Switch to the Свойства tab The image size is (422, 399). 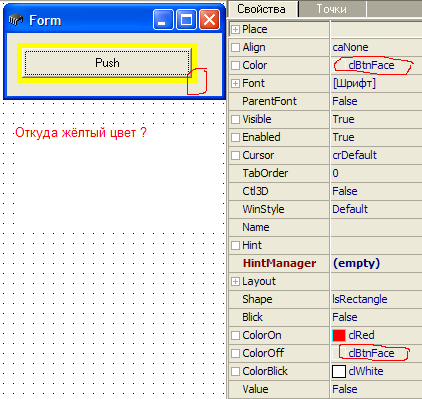click(262, 9)
